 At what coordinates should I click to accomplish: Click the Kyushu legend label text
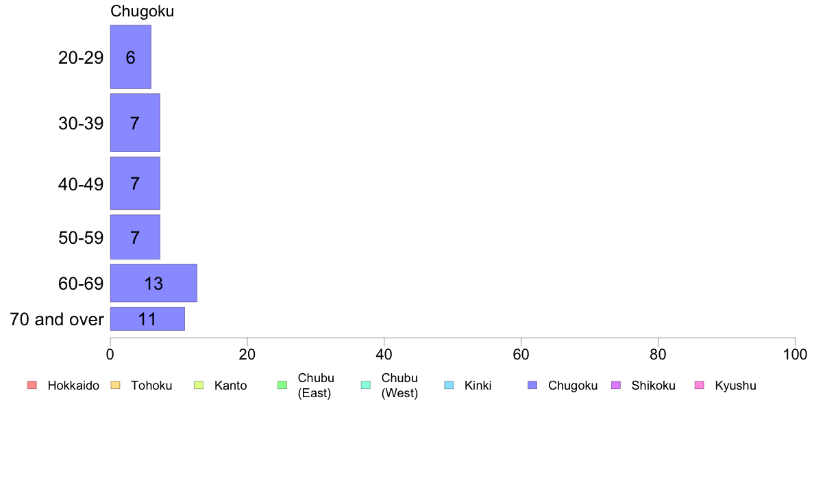pos(735,386)
